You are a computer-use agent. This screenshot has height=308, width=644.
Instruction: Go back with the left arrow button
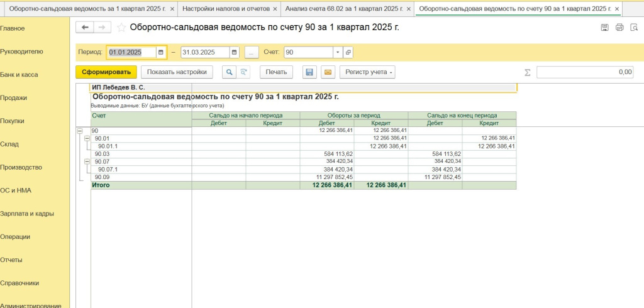[x=85, y=28]
